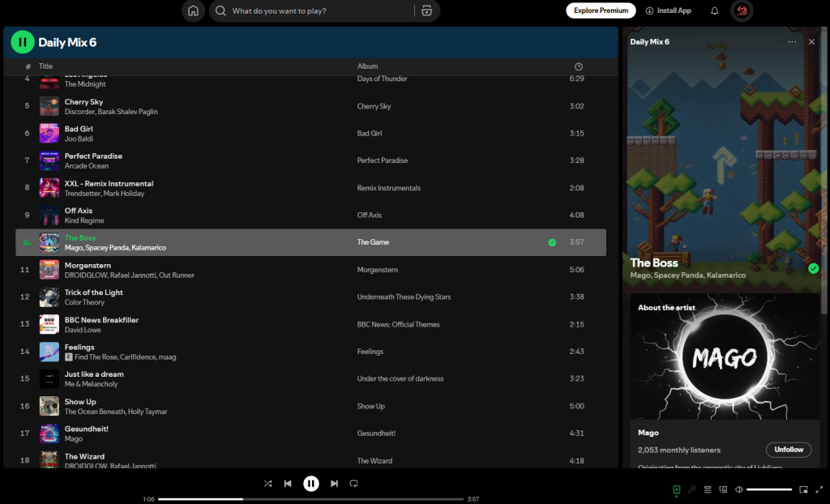Image resolution: width=830 pixels, height=504 pixels.
Task: Click BBC News Breakfiller album thumbnail
Action: [x=49, y=324]
